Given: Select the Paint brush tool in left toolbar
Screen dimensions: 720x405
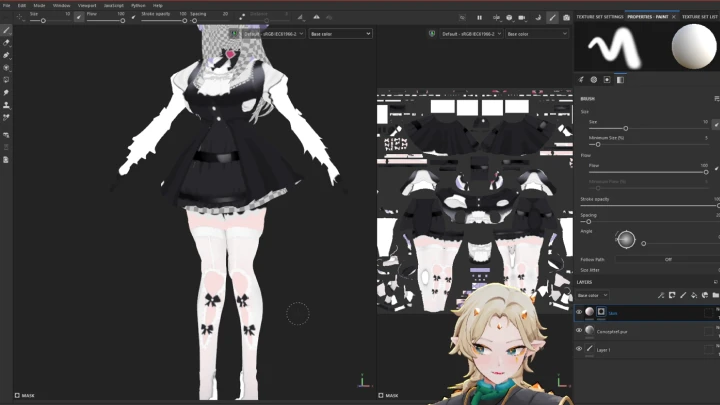Looking at the screenshot, I should [6, 30].
